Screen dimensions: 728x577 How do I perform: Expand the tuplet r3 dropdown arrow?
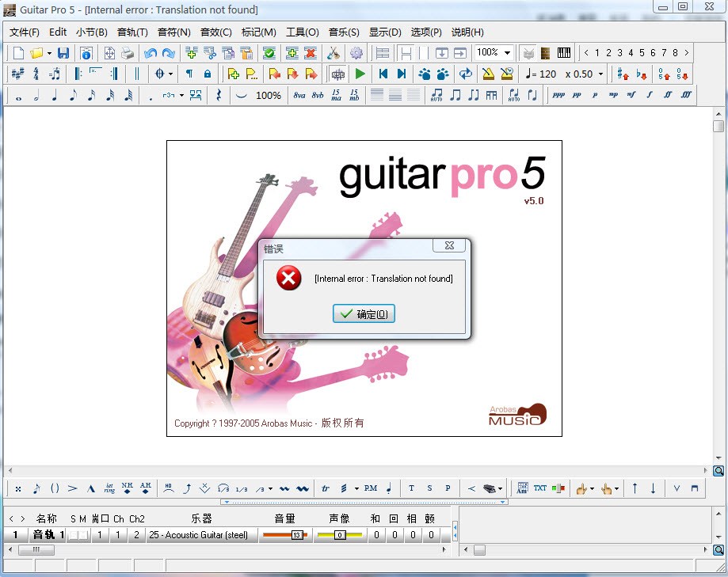pyautogui.click(x=181, y=96)
